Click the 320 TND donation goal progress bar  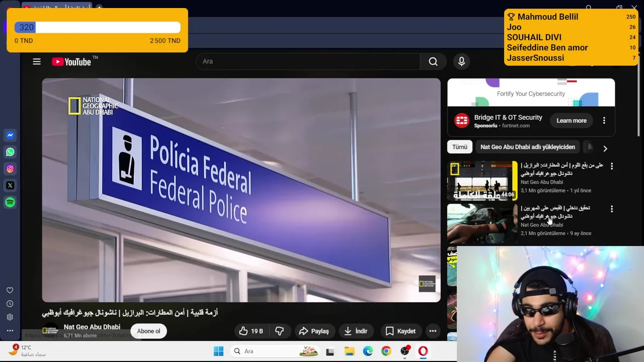(97, 28)
